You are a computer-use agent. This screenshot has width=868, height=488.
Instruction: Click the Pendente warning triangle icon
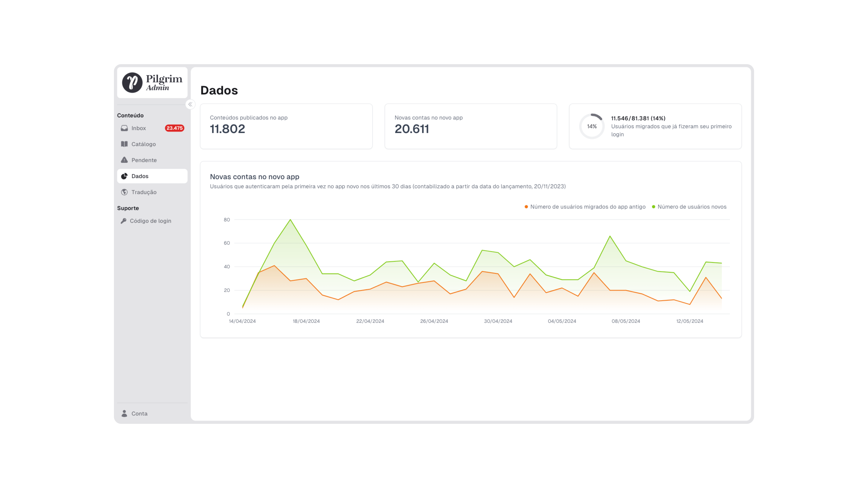click(x=124, y=160)
